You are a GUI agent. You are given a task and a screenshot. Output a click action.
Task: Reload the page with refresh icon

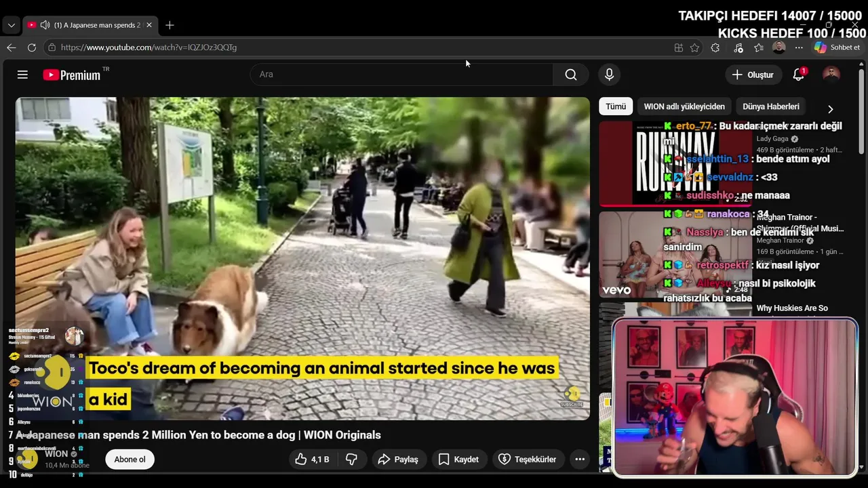(31, 47)
